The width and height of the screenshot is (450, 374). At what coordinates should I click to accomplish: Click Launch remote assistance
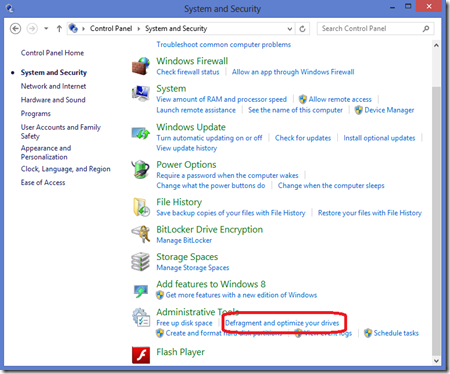click(x=196, y=110)
